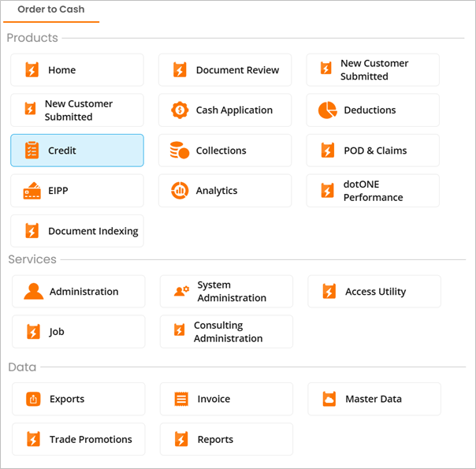Image resolution: width=476 pixels, height=469 pixels.
Task: Click the System Administration user-gear icon
Action: (181, 292)
